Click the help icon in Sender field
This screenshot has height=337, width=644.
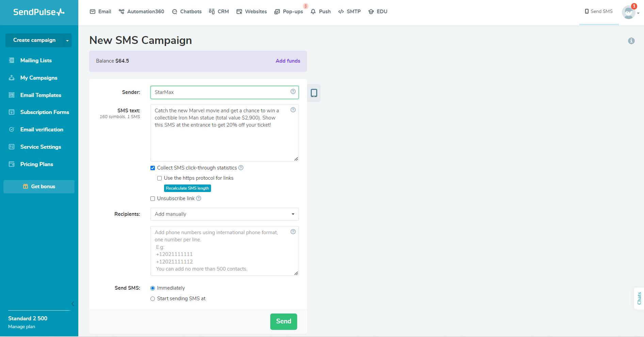(293, 92)
